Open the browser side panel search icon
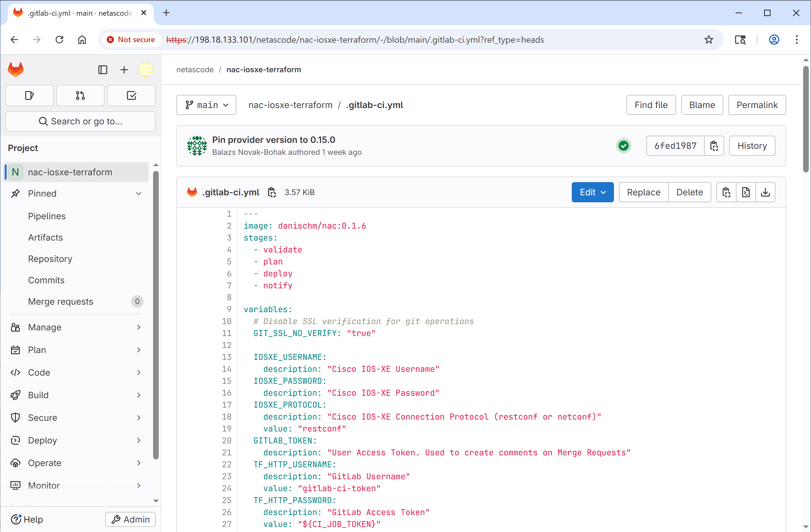 (x=740, y=40)
